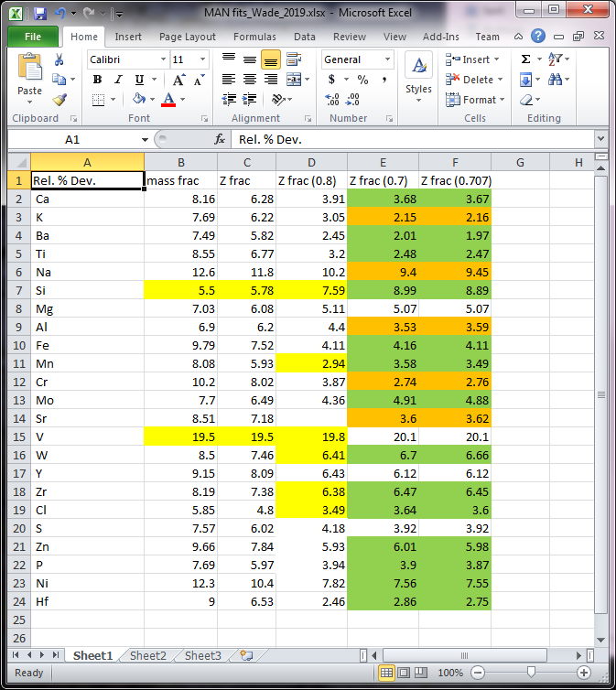The height and width of the screenshot is (690, 616).
Task: Toggle Bold formatting
Action: point(97,80)
